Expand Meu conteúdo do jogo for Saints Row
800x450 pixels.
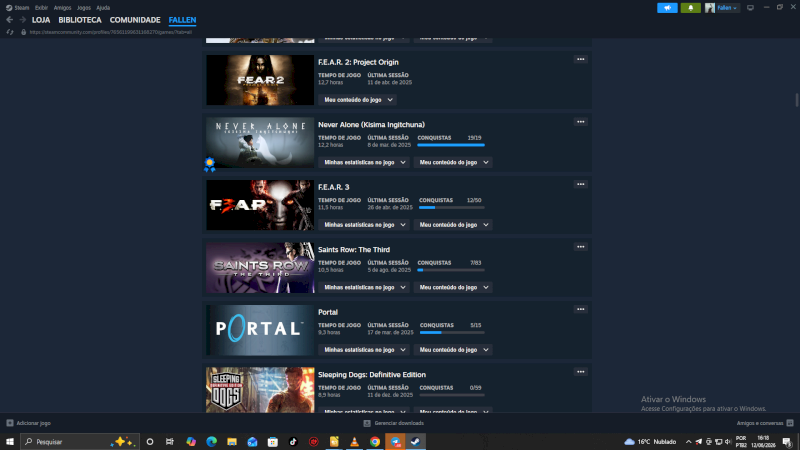tap(453, 287)
